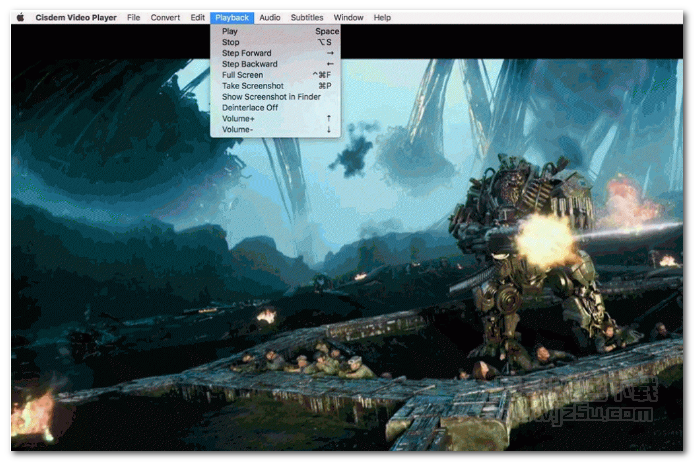Open the Window menu
This screenshot has width=694, height=462.
[348, 18]
